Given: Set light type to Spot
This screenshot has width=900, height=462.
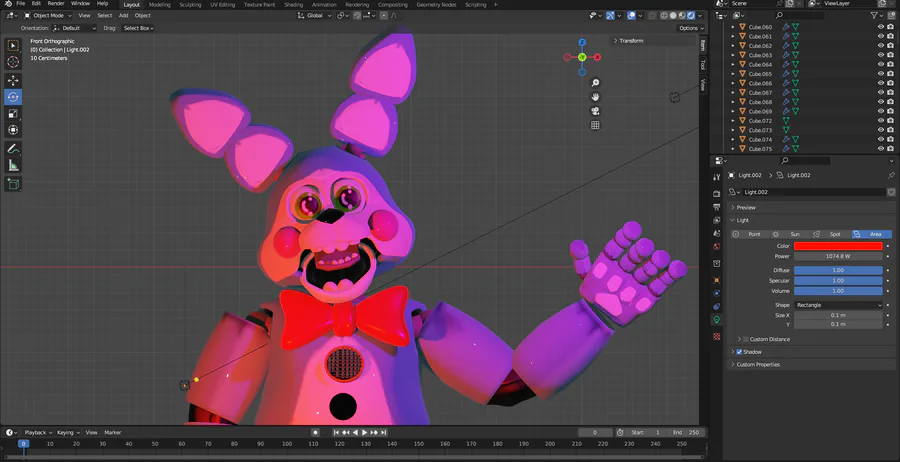Looking at the screenshot, I should [x=831, y=234].
